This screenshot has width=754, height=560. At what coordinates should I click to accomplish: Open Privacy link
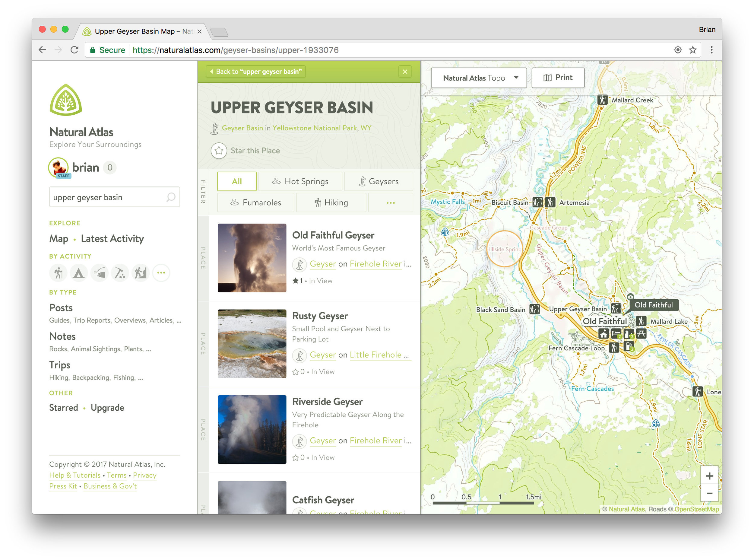coord(145,476)
